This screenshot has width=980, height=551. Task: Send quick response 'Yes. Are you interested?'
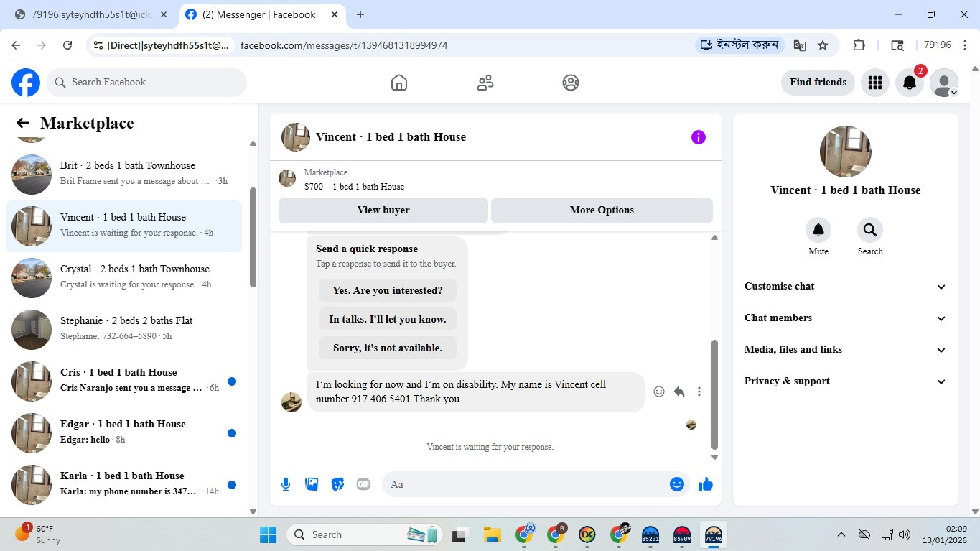point(388,291)
